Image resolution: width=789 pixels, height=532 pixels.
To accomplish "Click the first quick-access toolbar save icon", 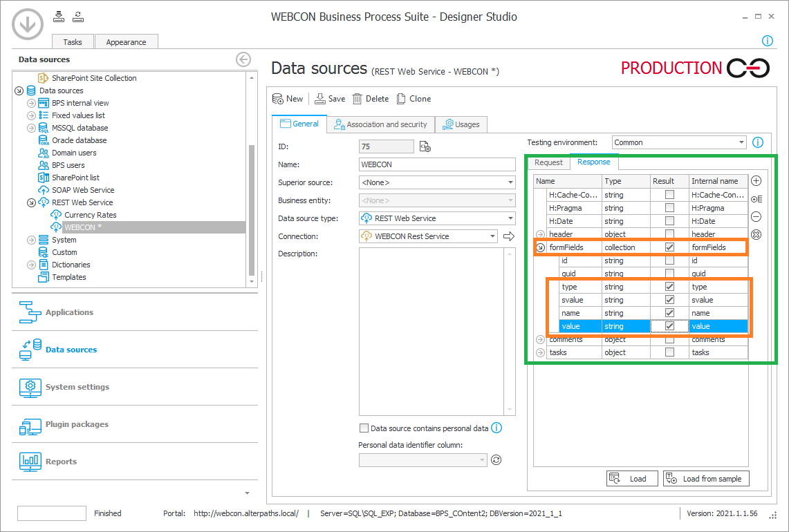I will coord(59,17).
